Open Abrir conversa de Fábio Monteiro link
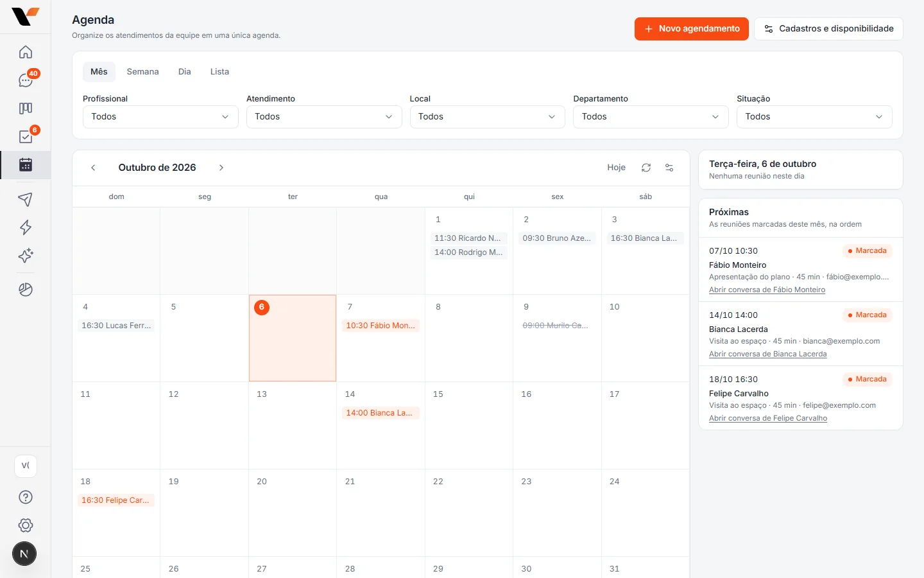Image resolution: width=924 pixels, height=578 pixels. pos(767,290)
